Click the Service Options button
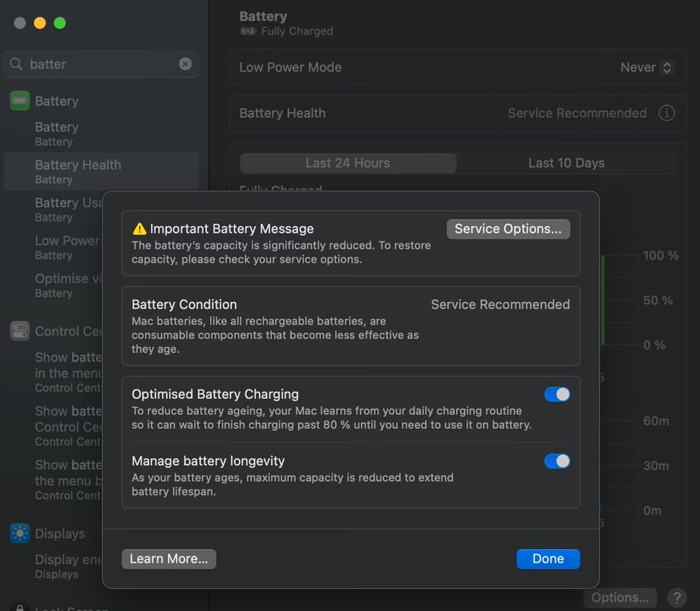Screen dimensions: 700x611 tap(508, 229)
